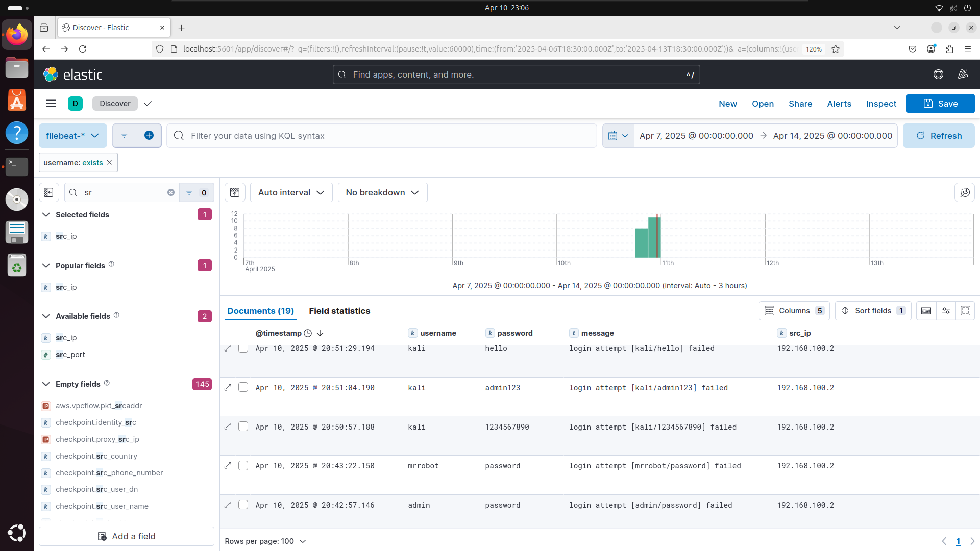Open the saved filter set menu icon

pyautogui.click(x=124, y=136)
